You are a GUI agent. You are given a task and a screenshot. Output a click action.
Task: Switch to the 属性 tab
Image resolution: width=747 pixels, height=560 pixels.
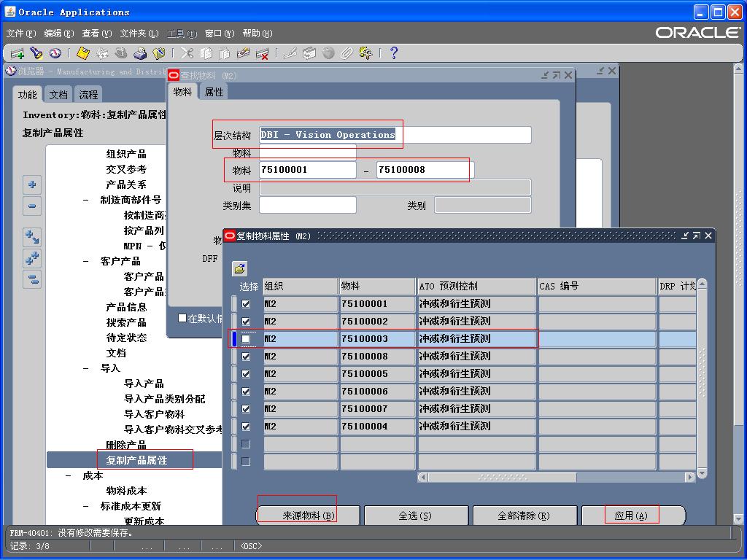click(214, 92)
